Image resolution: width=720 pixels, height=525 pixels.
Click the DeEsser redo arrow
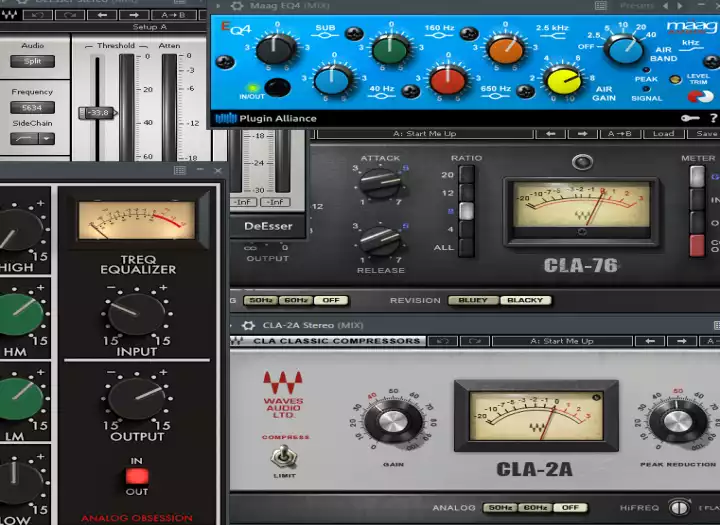coord(70,15)
